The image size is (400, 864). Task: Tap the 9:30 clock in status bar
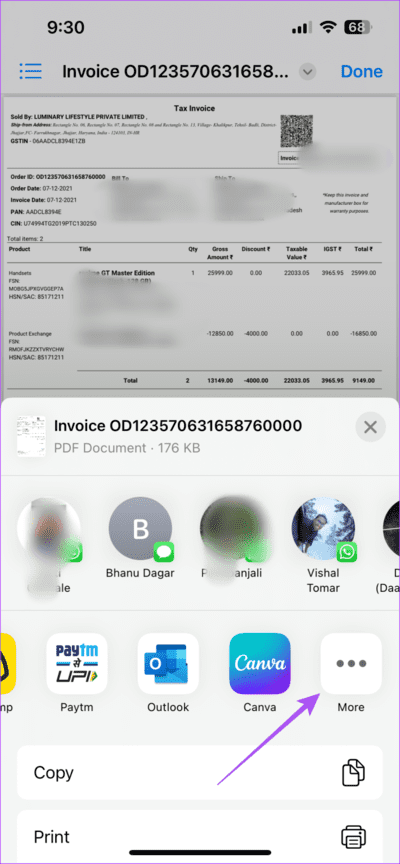pos(65,27)
